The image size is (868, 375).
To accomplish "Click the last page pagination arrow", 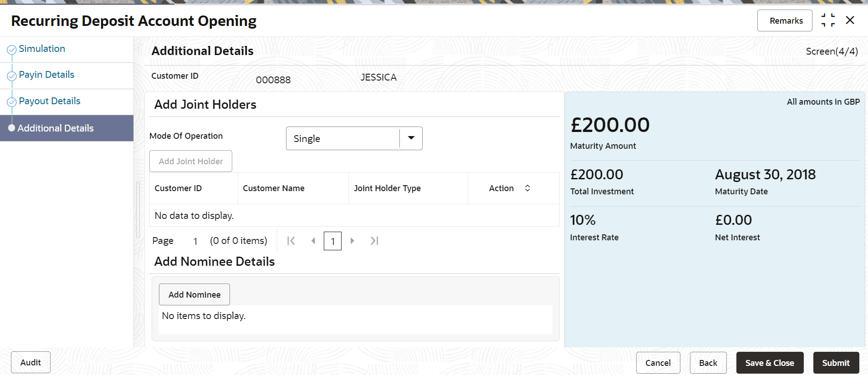I will 374,241.
